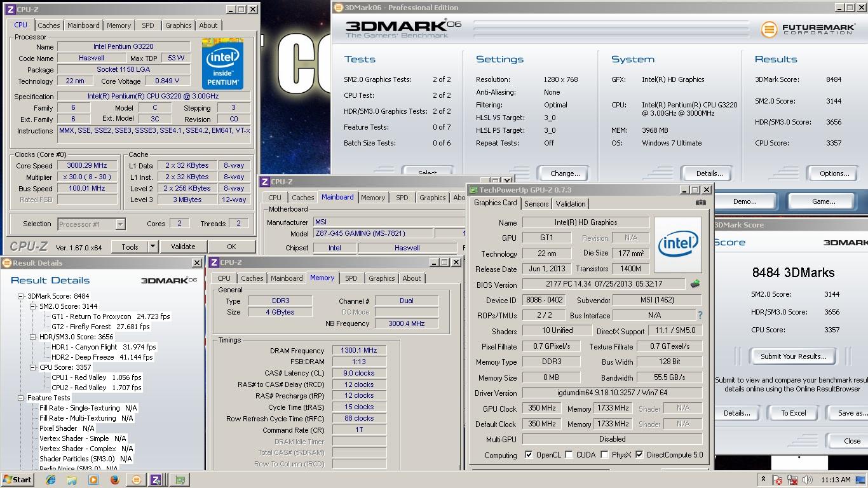Switch to GPU-Z green taskbar button
The width and height of the screenshot is (868, 488).
coord(180,480)
